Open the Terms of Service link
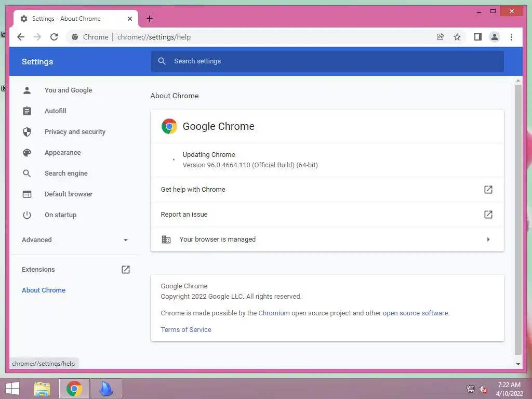This screenshot has width=532, height=399. point(186,329)
